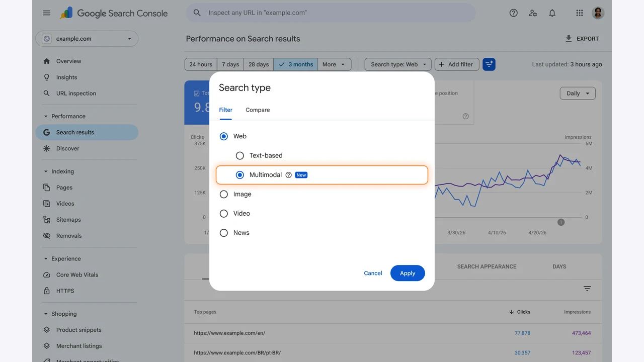Select the Text-based radio option
Image resolution: width=644 pixels, height=362 pixels.
(x=240, y=156)
